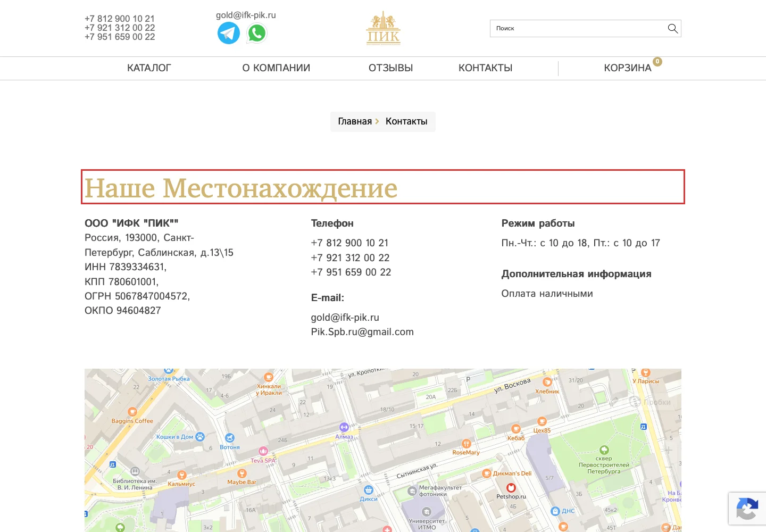Screen dimensions: 766x532
Task: Open the ОТЗЫВЫ menu item
Action: click(x=391, y=68)
